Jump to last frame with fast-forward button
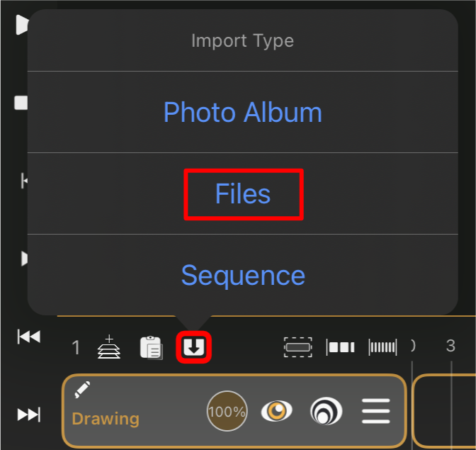The height and width of the screenshot is (450, 476). click(29, 415)
